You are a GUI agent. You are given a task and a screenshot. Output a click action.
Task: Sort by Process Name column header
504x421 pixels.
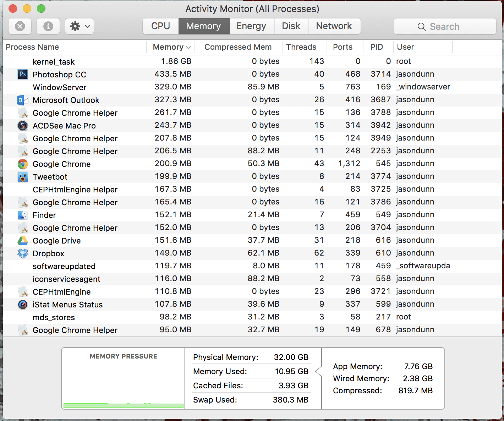point(75,47)
